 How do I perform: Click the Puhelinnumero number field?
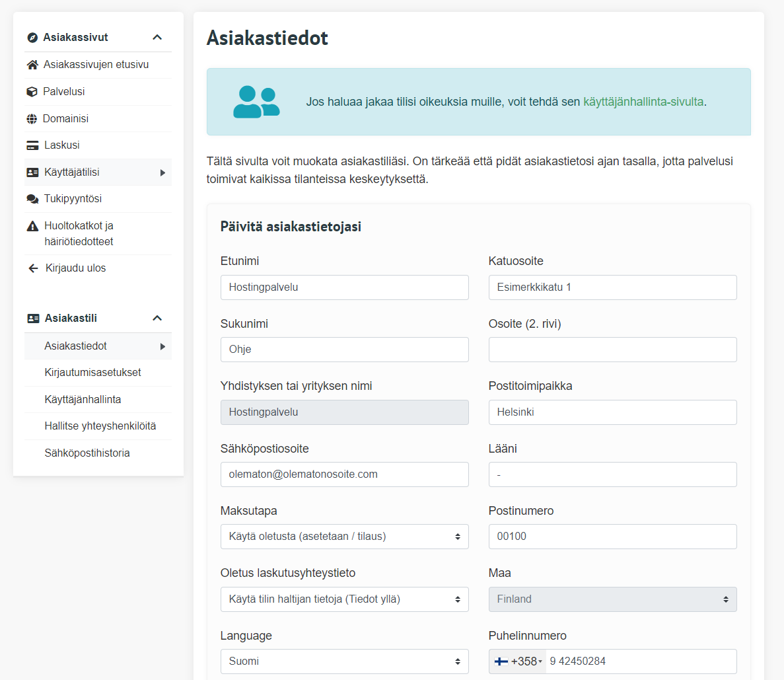(x=641, y=661)
